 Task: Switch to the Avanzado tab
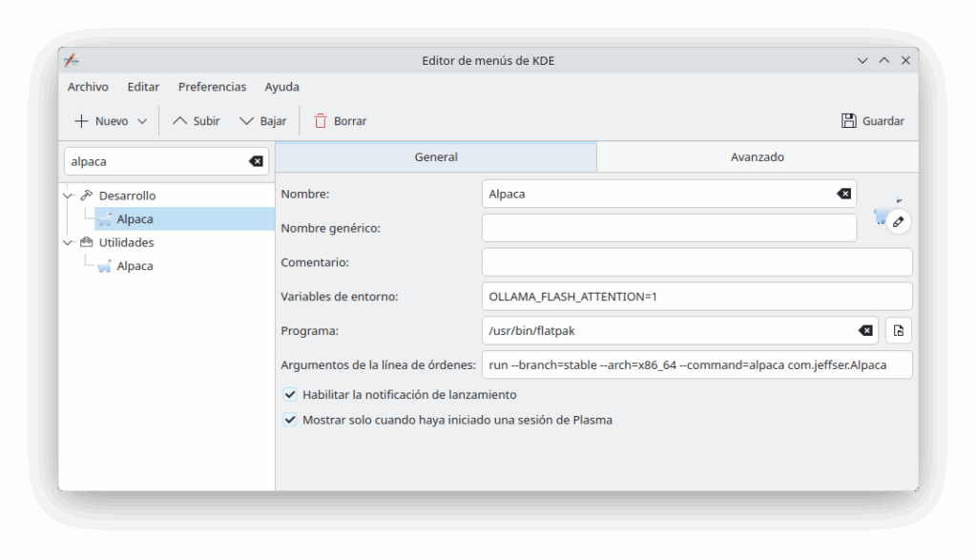click(x=757, y=157)
